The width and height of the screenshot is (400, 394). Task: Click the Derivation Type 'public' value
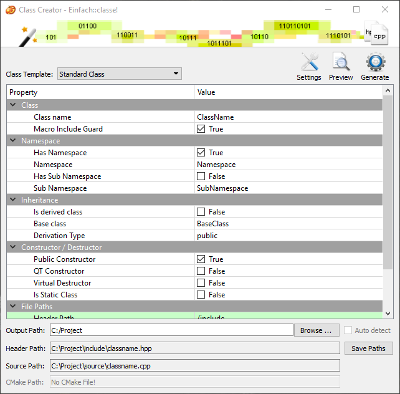tap(288, 235)
